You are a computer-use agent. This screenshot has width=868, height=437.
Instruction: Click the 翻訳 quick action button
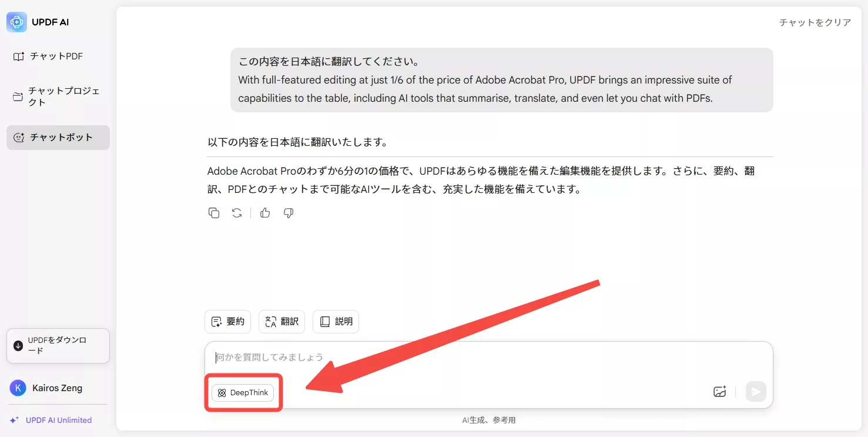281,322
